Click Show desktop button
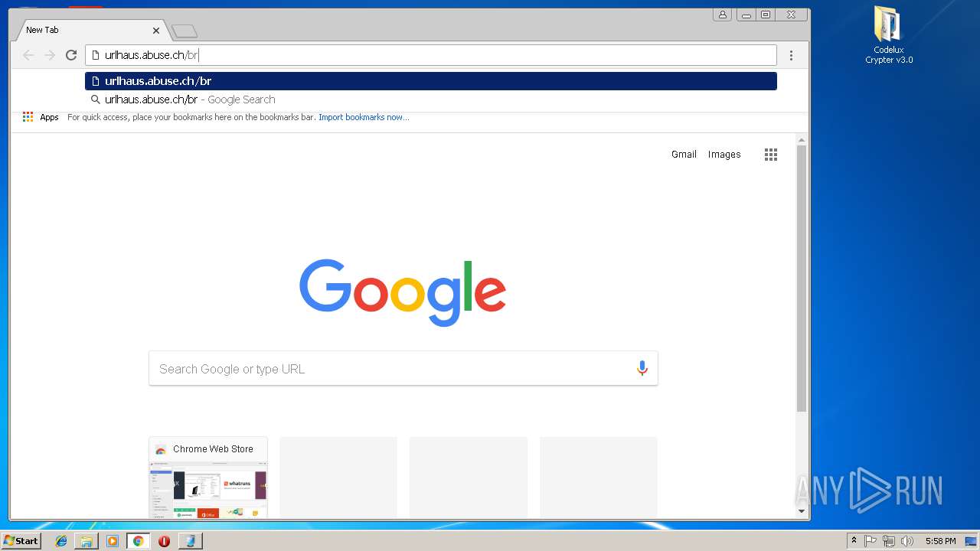 pyautogui.click(x=971, y=541)
